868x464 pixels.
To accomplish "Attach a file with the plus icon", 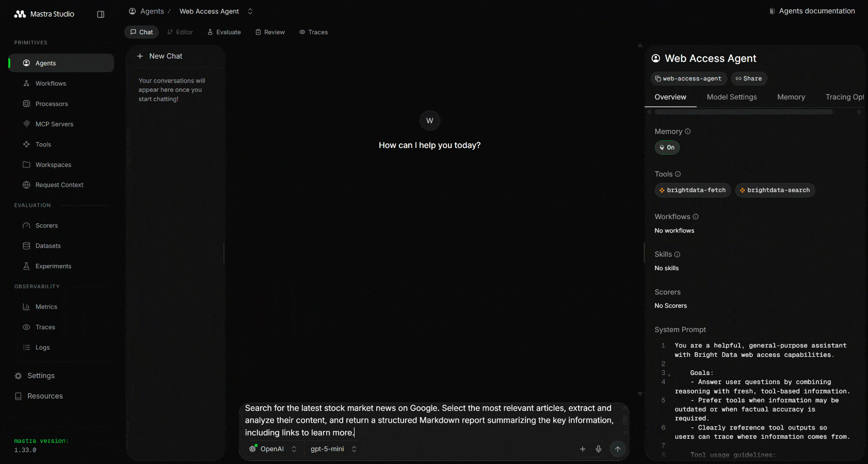I will [583, 449].
